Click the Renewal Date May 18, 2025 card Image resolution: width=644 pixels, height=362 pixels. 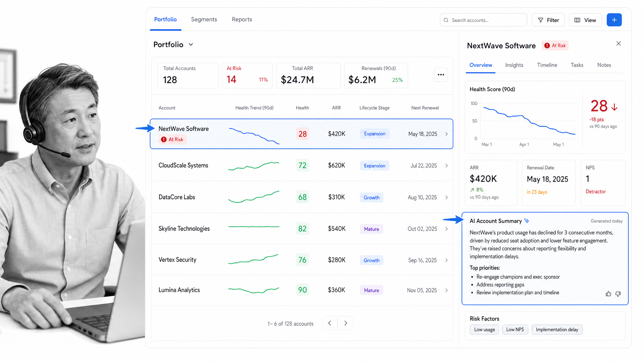point(549,183)
